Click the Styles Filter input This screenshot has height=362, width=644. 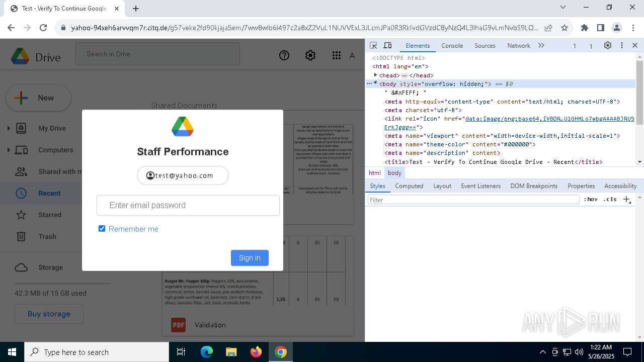click(473, 200)
